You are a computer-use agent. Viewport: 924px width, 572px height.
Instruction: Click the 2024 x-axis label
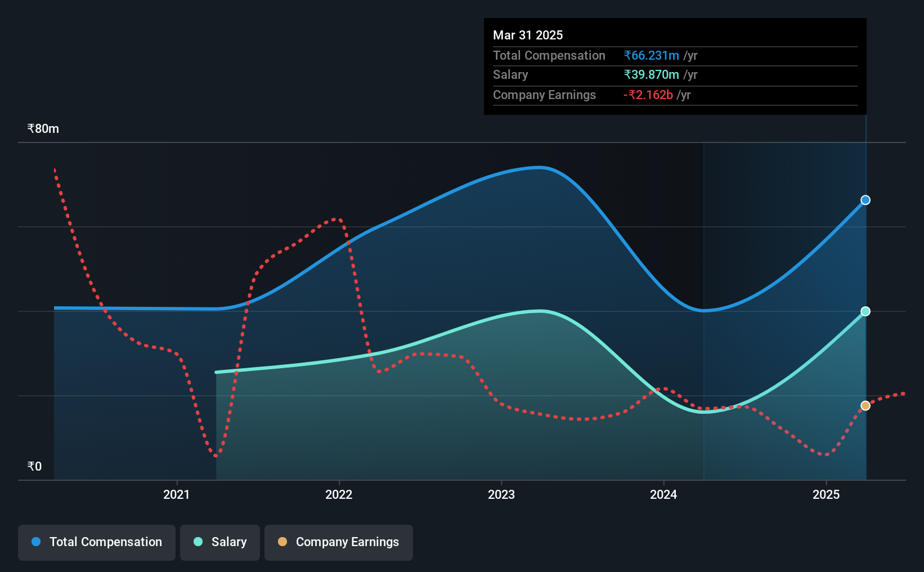[x=663, y=494]
